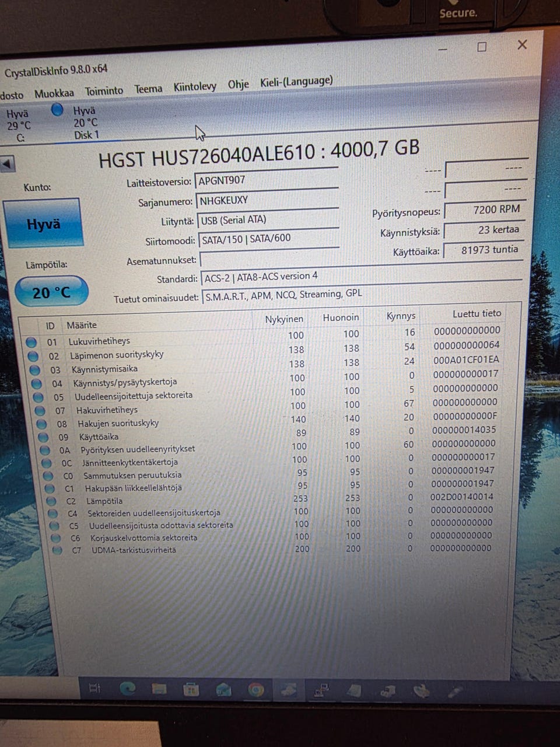This screenshot has height=747, width=560.
Task: Open Microsoft Store from the taskbar
Action: click(x=190, y=690)
